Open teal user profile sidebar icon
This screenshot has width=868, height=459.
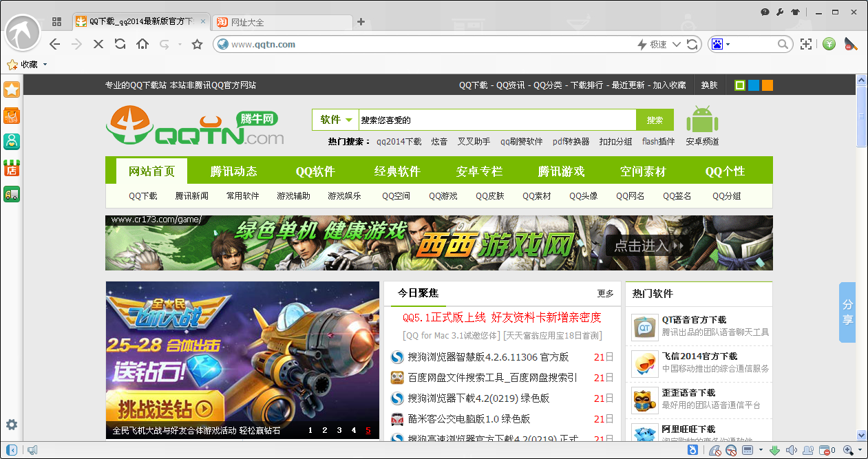(12, 141)
